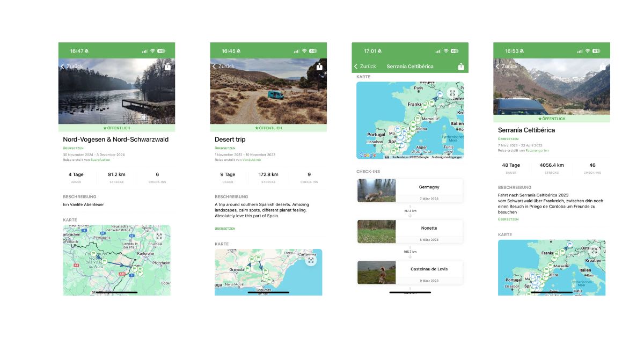Tap back chevron in 17:01 Serranía Celtibérica header
The image size is (644, 338).
tap(356, 67)
